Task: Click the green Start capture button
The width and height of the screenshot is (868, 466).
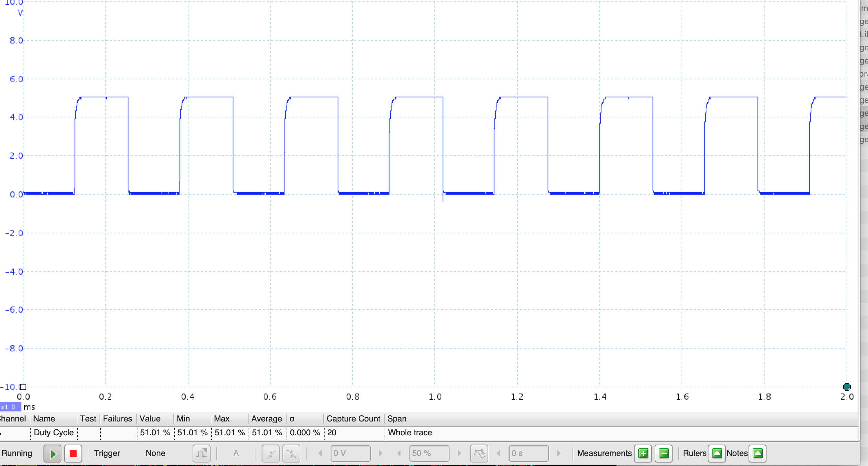Action: (x=52, y=453)
